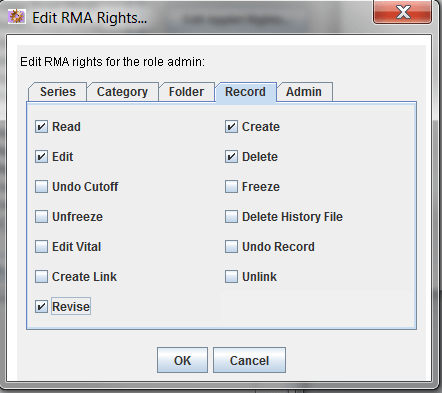Confirm changes with the OK button

(x=182, y=360)
